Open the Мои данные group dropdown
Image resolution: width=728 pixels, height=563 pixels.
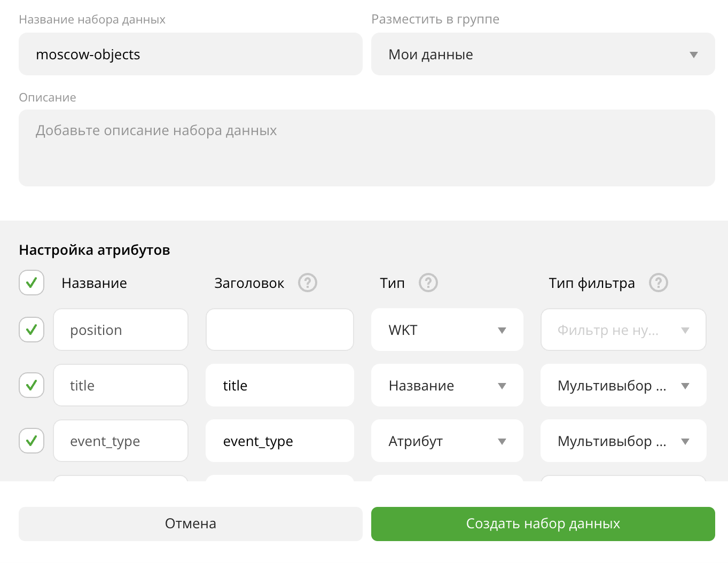pyautogui.click(x=543, y=54)
